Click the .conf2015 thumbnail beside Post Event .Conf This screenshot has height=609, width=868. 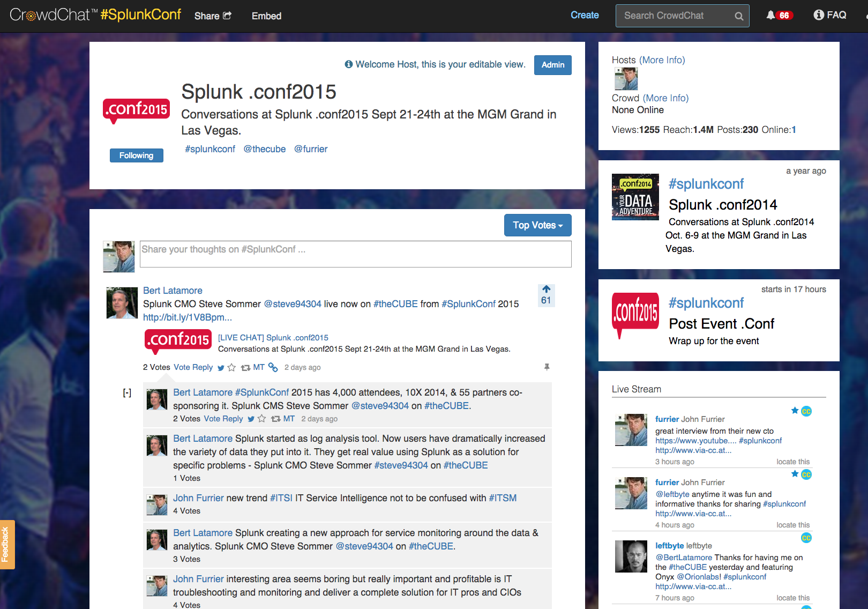(x=635, y=315)
